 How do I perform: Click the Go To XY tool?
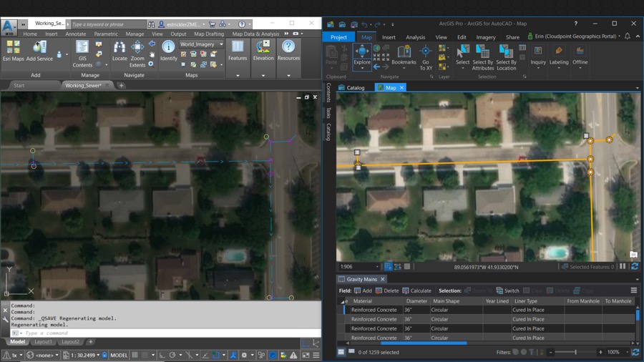click(426, 58)
